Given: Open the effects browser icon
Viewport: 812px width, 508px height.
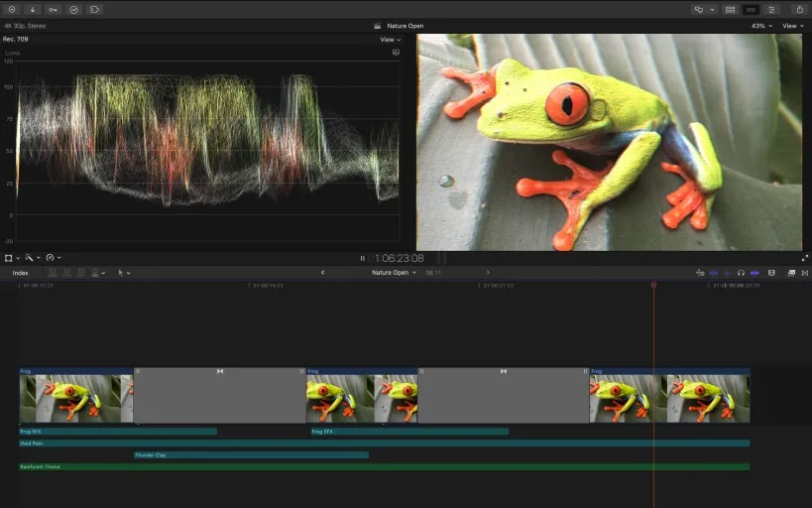Looking at the screenshot, I should pyautogui.click(x=791, y=273).
